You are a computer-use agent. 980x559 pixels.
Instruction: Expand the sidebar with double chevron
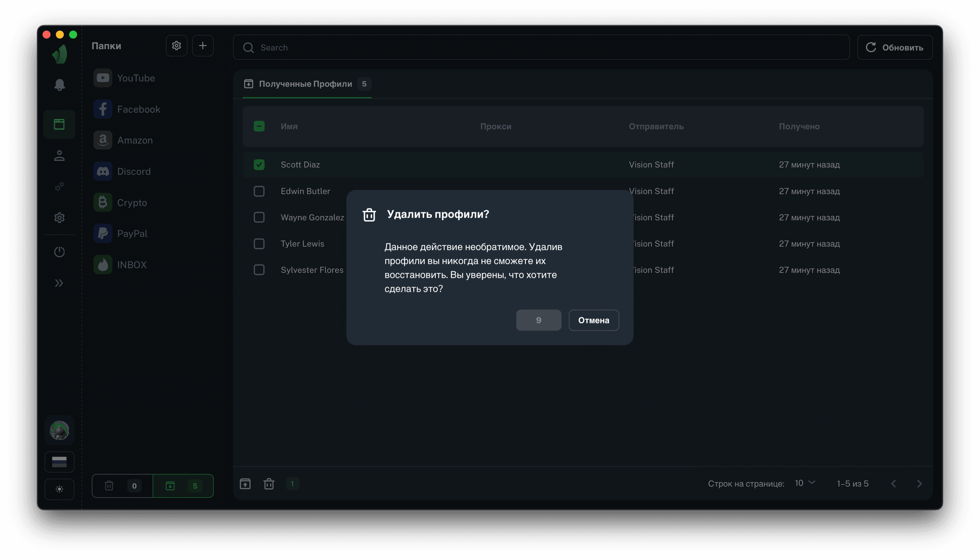click(x=59, y=283)
